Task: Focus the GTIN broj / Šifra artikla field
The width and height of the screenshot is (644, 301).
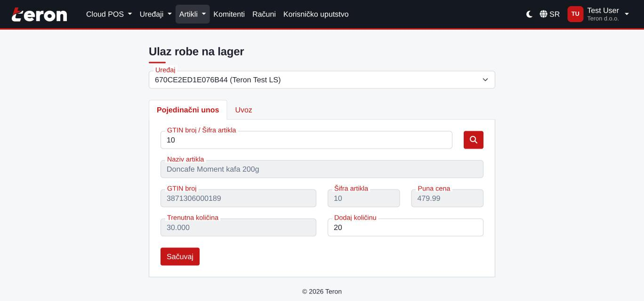Action: pos(306,140)
